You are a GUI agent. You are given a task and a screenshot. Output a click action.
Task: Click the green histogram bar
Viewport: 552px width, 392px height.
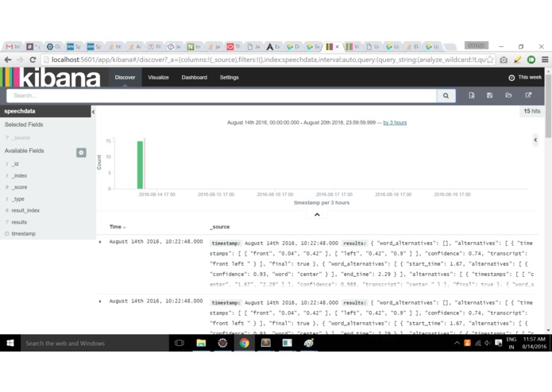(140, 165)
